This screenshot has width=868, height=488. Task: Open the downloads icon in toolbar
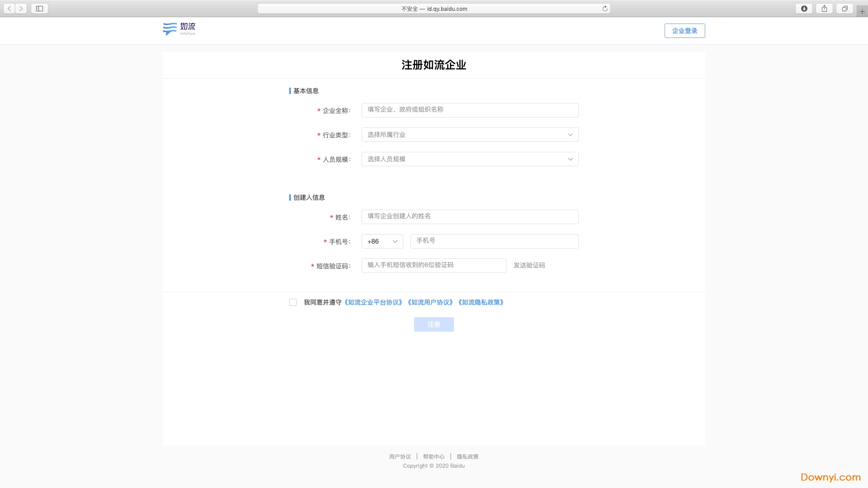coord(804,9)
